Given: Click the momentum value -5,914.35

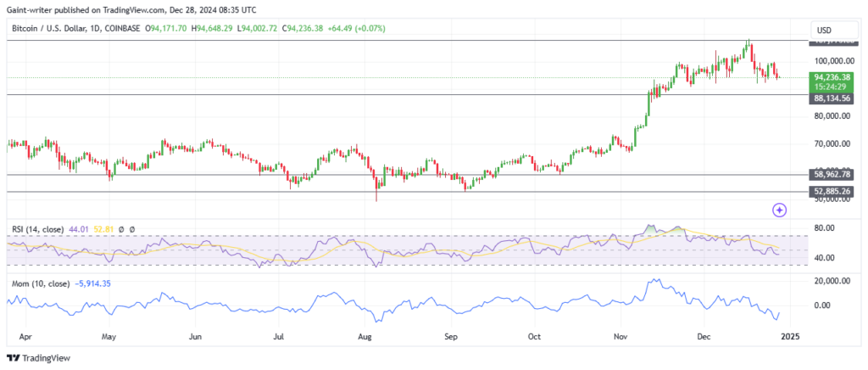Looking at the screenshot, I should [x=91, y=283].
